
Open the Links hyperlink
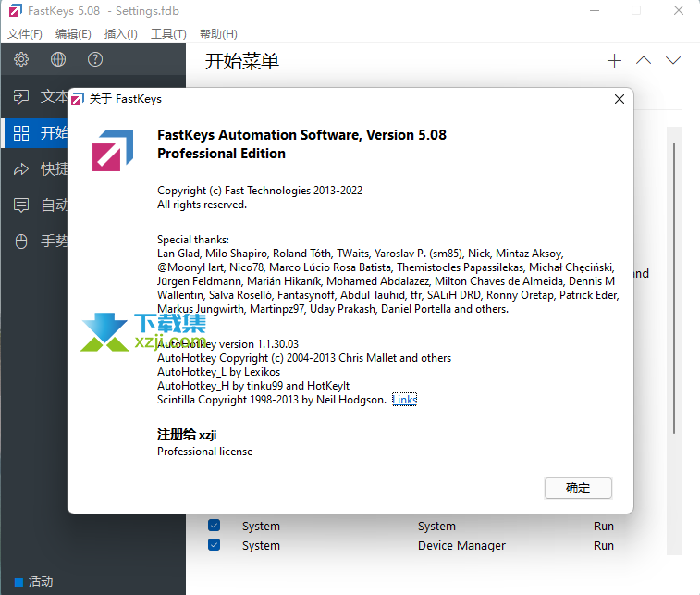[404, 400]
